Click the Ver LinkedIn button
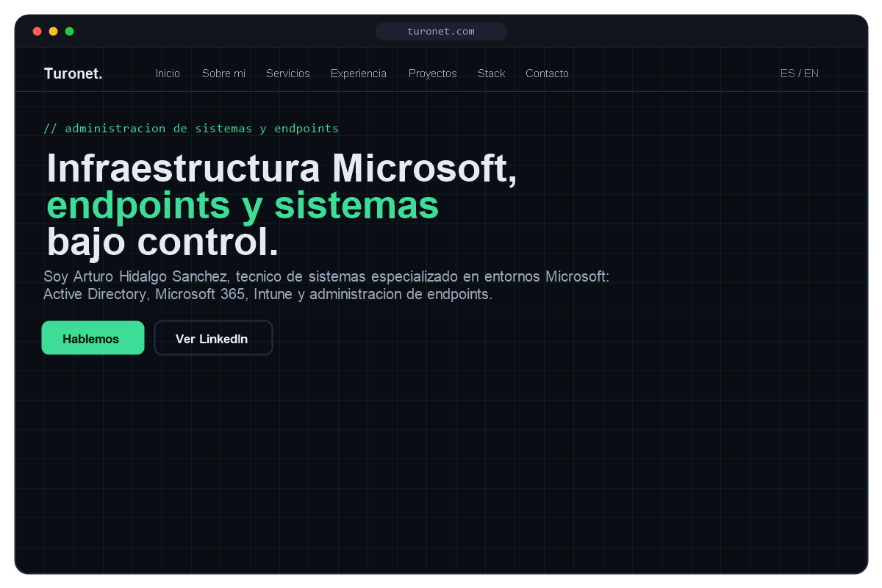The width and height of the screenshot is (882, 588). point(213,338)
